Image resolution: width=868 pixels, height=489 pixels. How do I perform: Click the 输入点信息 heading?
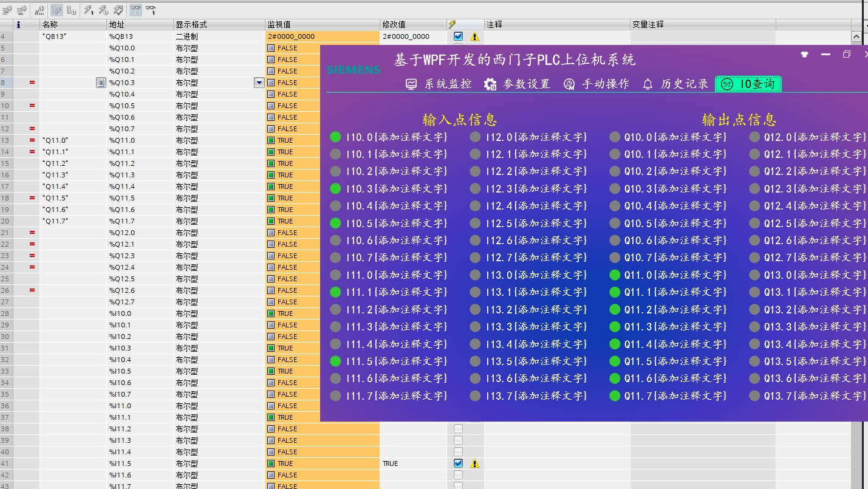[460, 119]
